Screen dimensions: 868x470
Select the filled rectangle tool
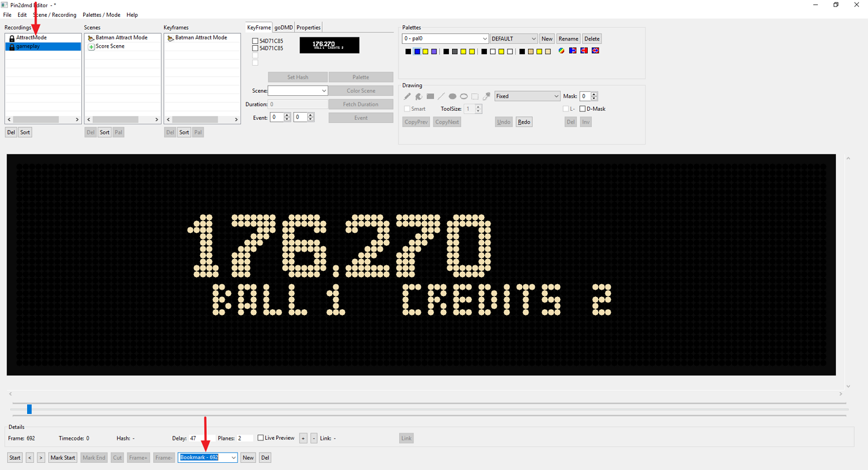coord(430,96)
